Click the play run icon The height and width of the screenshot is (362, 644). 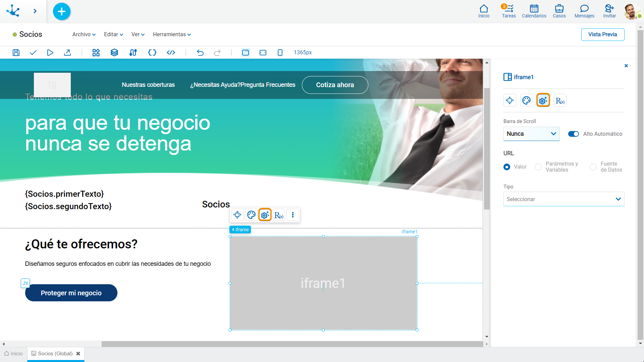click(50, 53)
